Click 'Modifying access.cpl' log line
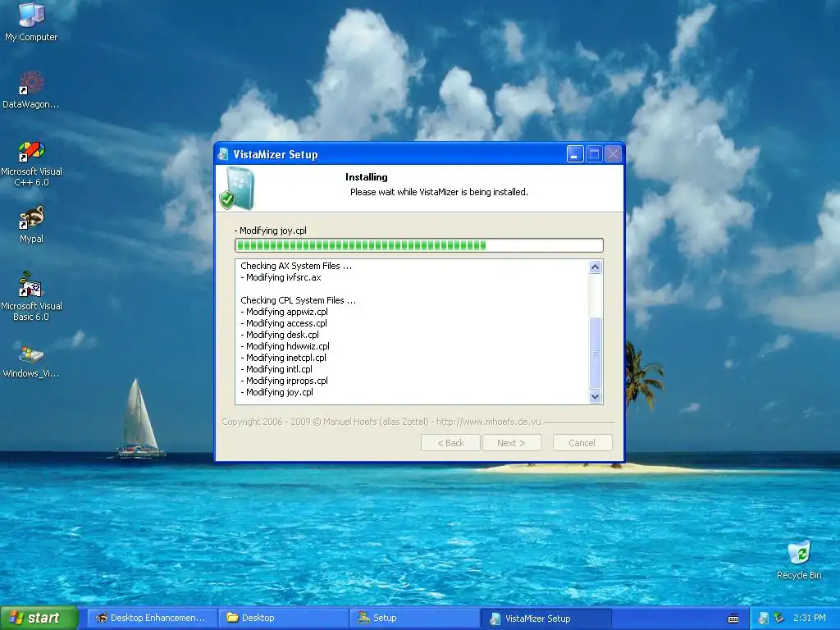Viewport: 840px width, 630px height. [284, 323]
